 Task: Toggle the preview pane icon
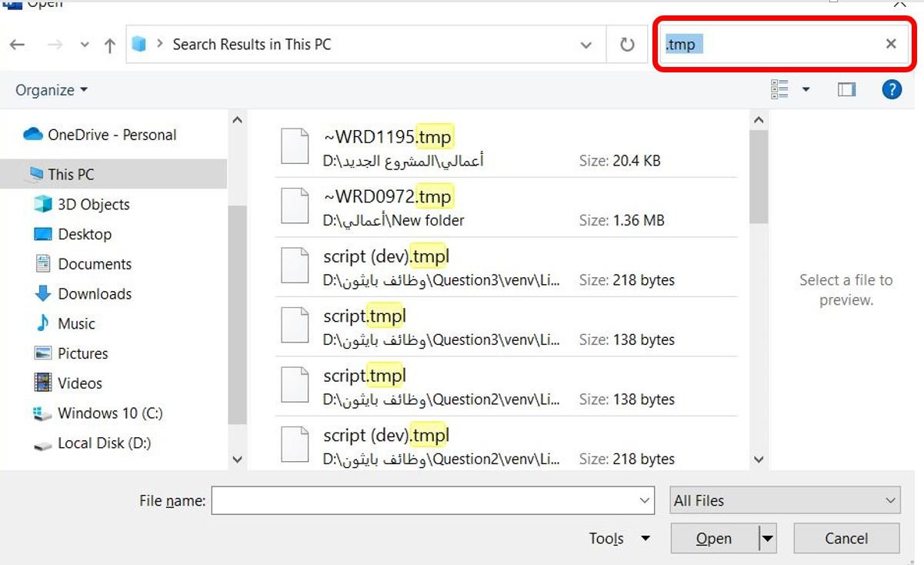pos(846,90)
